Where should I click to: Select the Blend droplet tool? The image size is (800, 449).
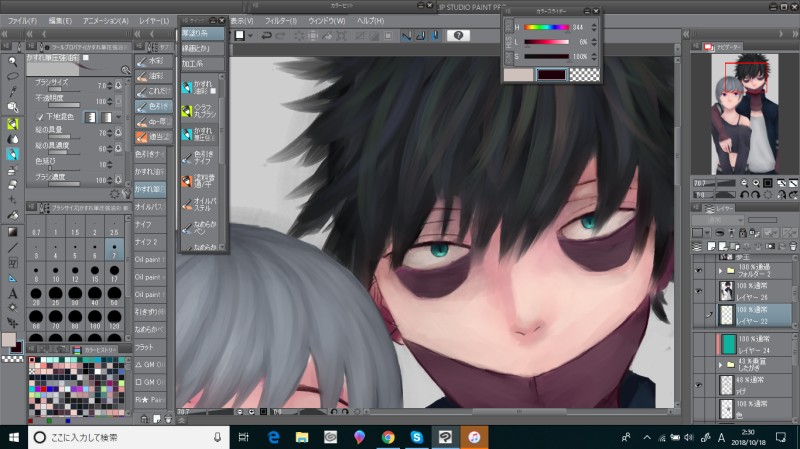[x=13, y=139]
